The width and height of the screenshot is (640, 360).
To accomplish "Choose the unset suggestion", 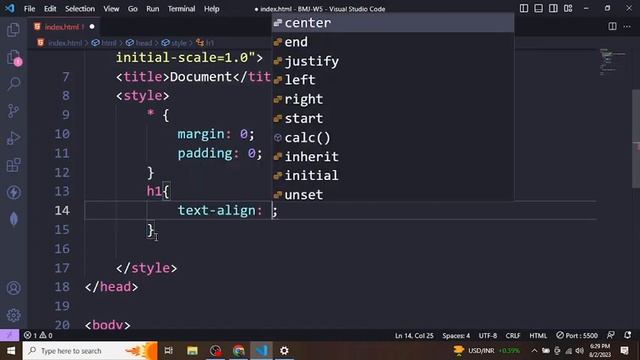I will (393, 194).
